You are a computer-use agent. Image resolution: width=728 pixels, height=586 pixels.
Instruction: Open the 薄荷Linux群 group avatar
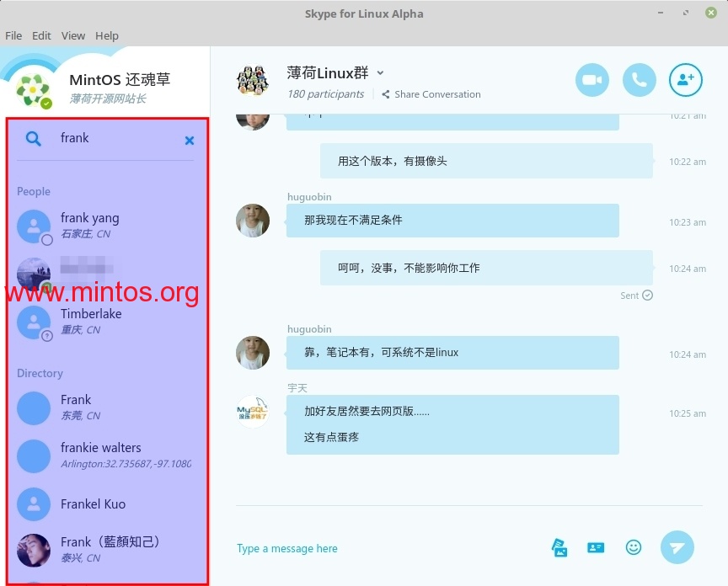pos(253,80)
